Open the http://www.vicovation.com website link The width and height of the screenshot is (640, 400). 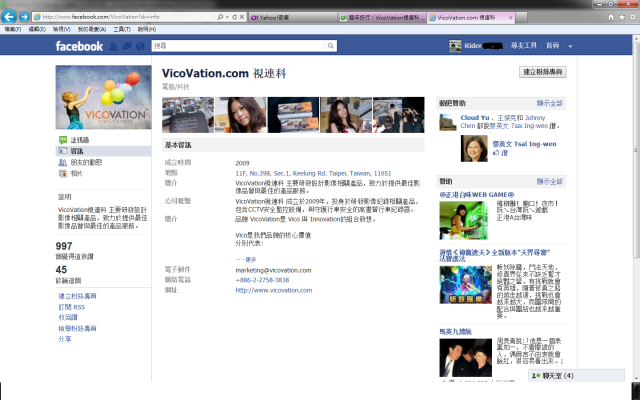[x=273, y=290]
